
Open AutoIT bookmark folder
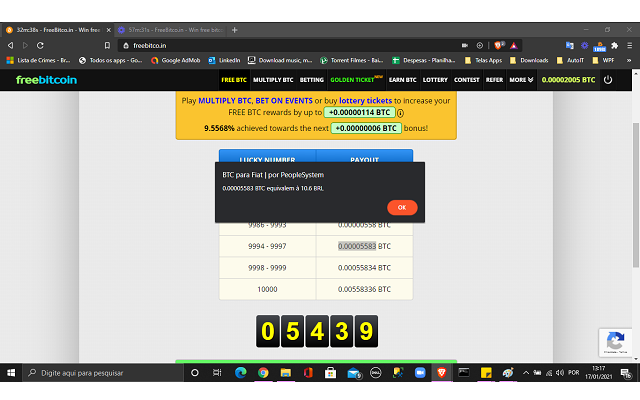(571, 60)
